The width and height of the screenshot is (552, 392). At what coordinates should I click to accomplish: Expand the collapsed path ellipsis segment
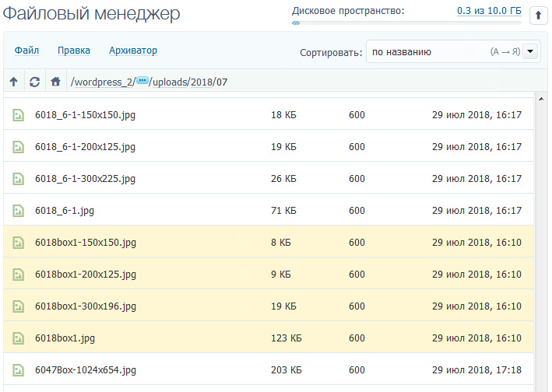point(142,81)
